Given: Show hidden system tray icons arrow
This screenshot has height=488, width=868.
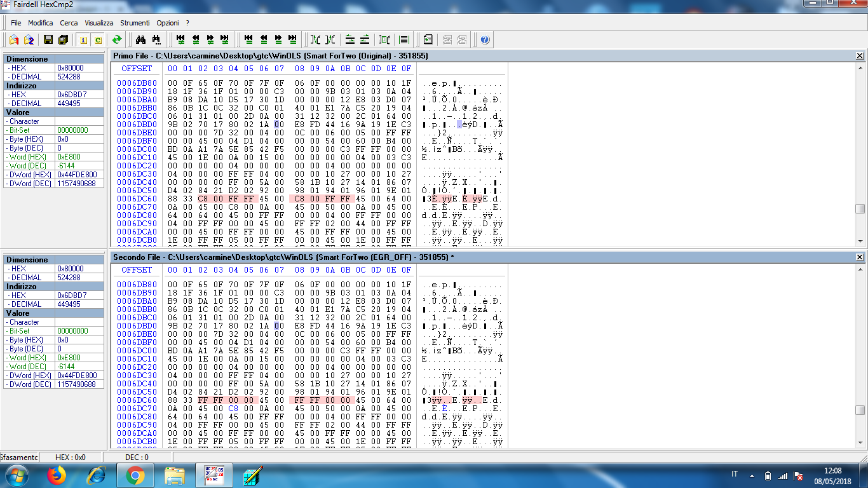Looking at the screenshot, I should click(752, 475).
